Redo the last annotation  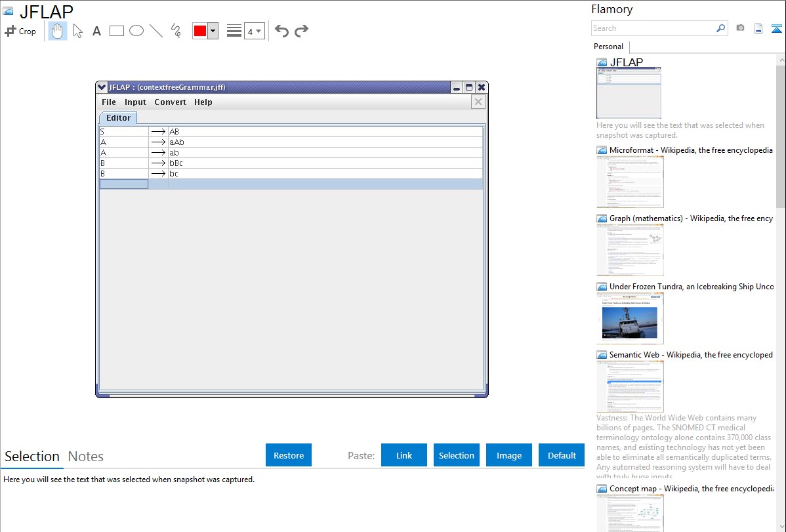pos(301,31)
